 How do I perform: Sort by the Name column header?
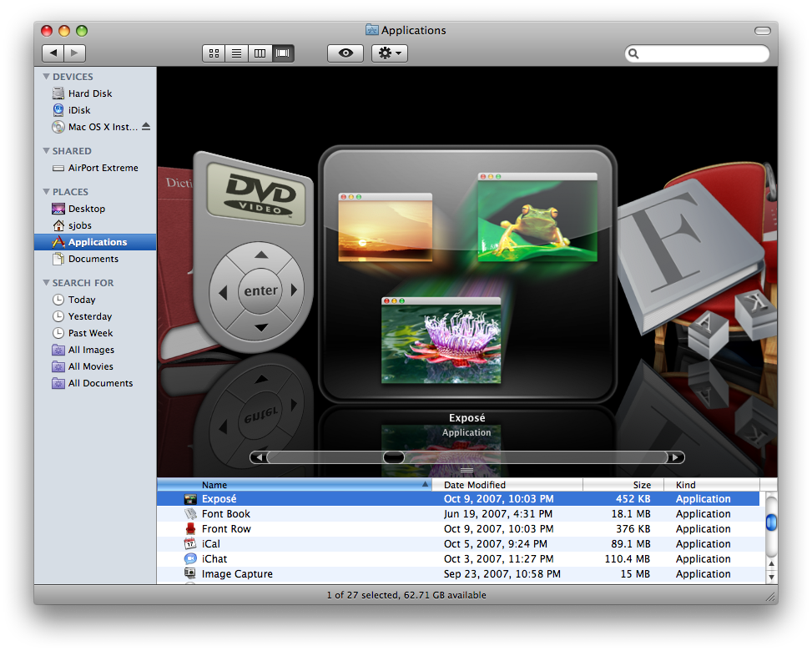point(294,485)
